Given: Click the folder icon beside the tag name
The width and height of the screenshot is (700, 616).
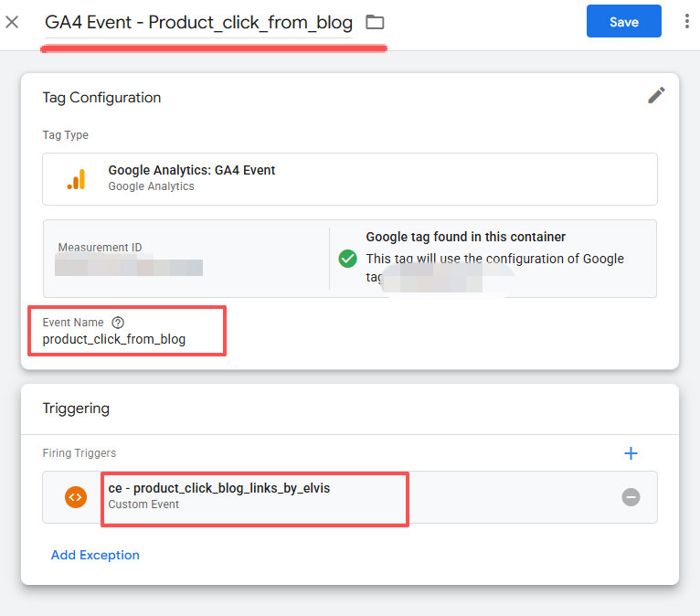Looking at the screenshot, I should pyautogui.click(x=375, y=22).
